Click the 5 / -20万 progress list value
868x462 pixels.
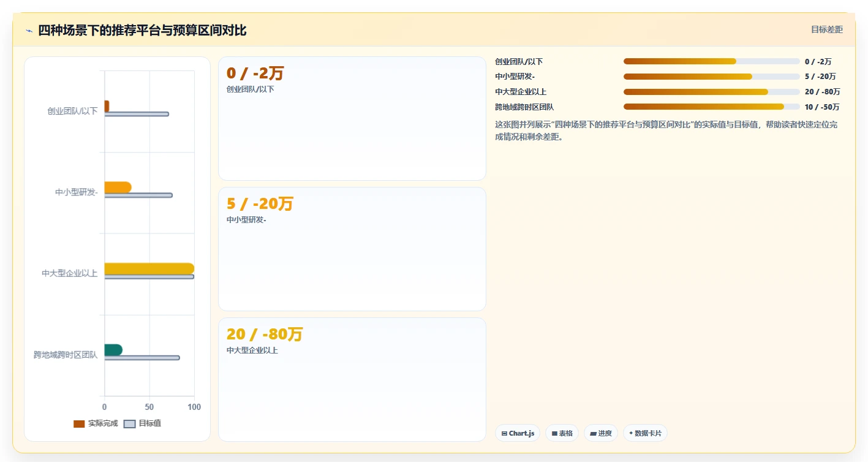point(820,77)
